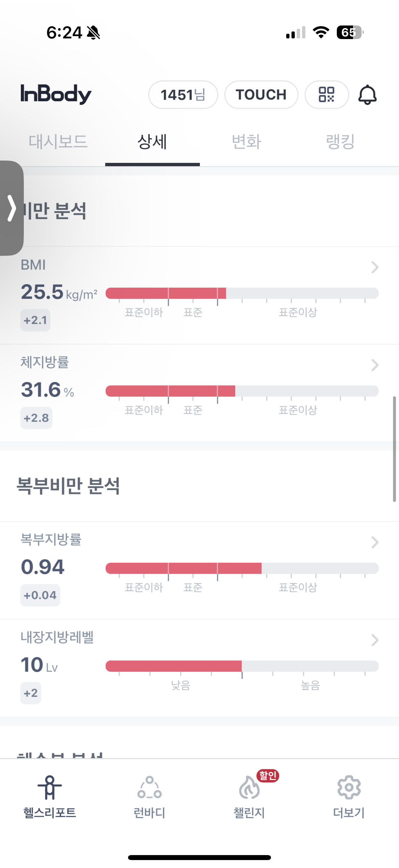
Task: Expand 복부지방률 row chevron
Action: pos(375,542)
